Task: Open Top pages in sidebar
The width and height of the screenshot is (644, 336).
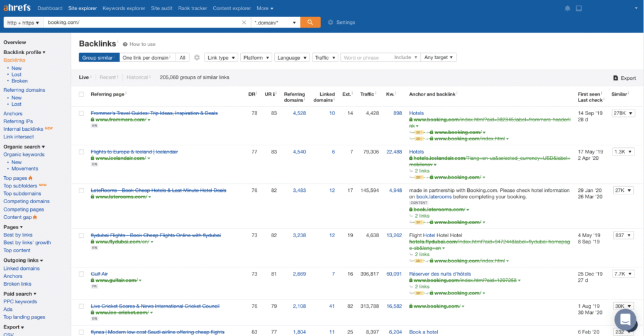Action: [x=15, y=178]
